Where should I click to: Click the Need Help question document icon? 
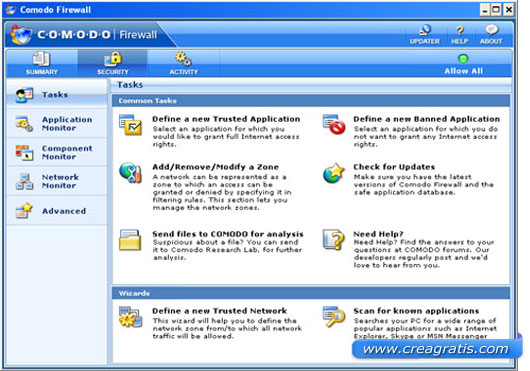[333, 240]
